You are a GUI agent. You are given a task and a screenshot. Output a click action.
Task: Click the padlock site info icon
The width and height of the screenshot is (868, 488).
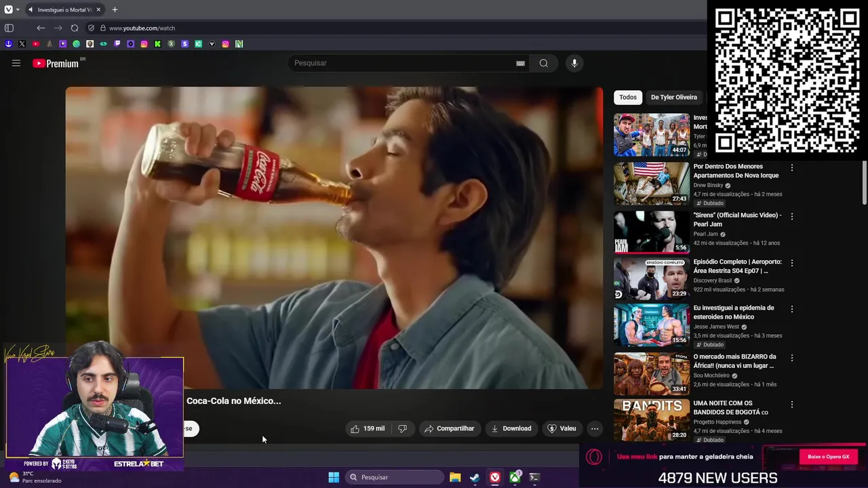[103, 28]
